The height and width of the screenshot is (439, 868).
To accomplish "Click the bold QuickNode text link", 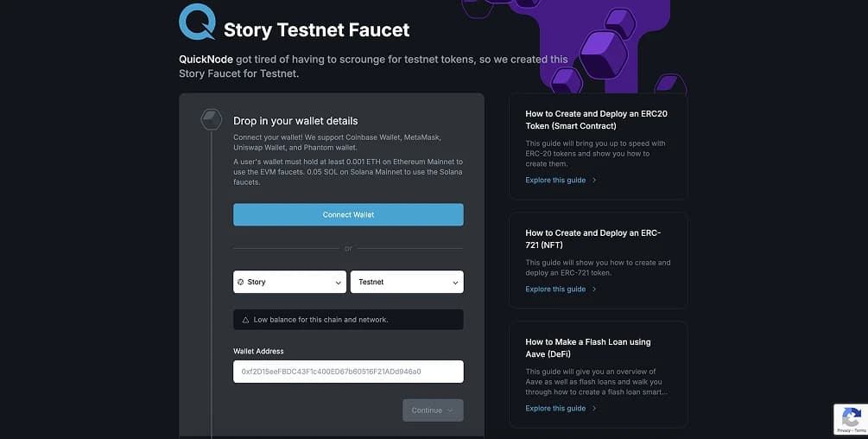I will coord(206,60).
